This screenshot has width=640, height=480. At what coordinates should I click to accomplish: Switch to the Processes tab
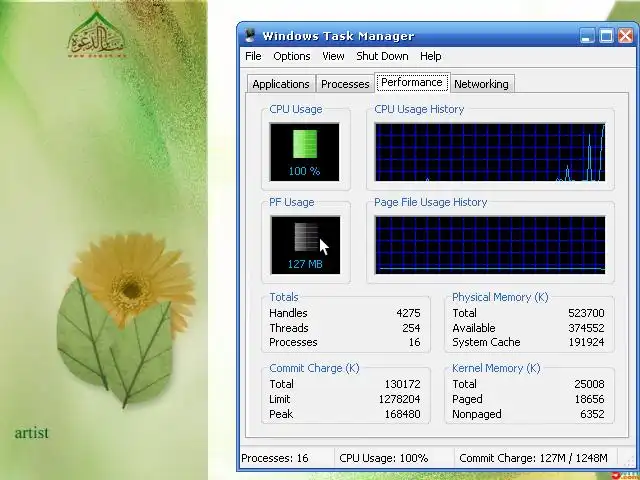coord(345,84)
